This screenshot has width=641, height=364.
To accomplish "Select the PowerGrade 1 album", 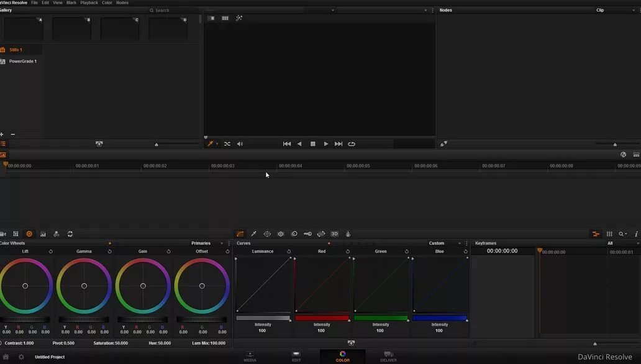I will click(20, 61).
